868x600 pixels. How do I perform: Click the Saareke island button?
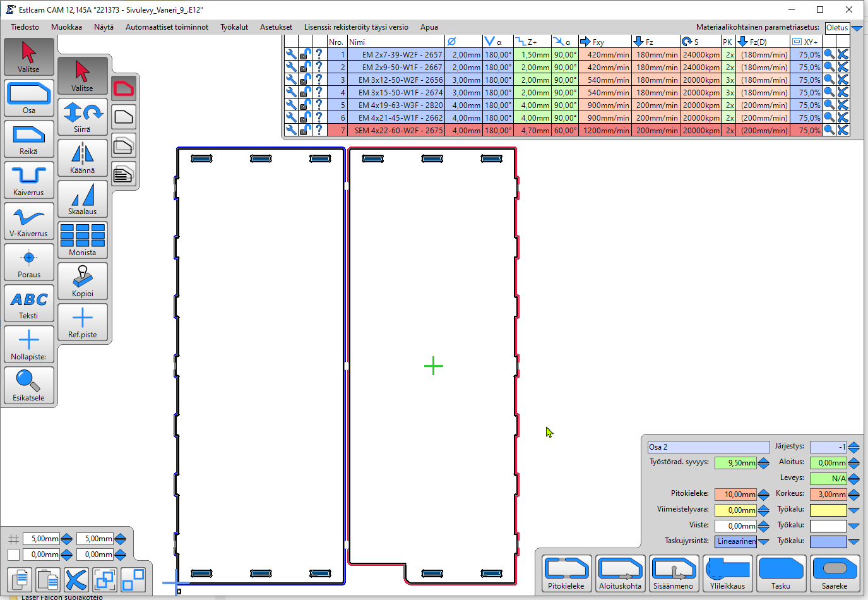[x=835, y=573]
